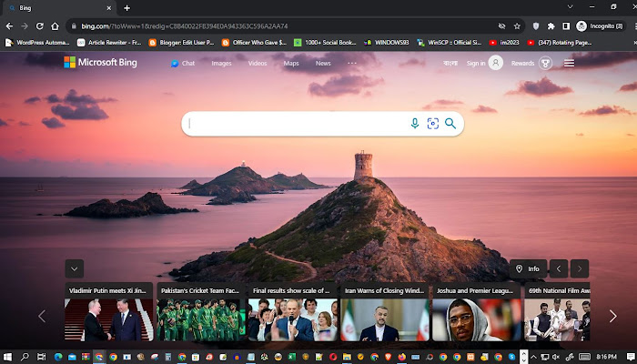Open the (347) Rotating Page... bookmark
This screenshot has width=637, height=364.
click(x=559, y=42)
